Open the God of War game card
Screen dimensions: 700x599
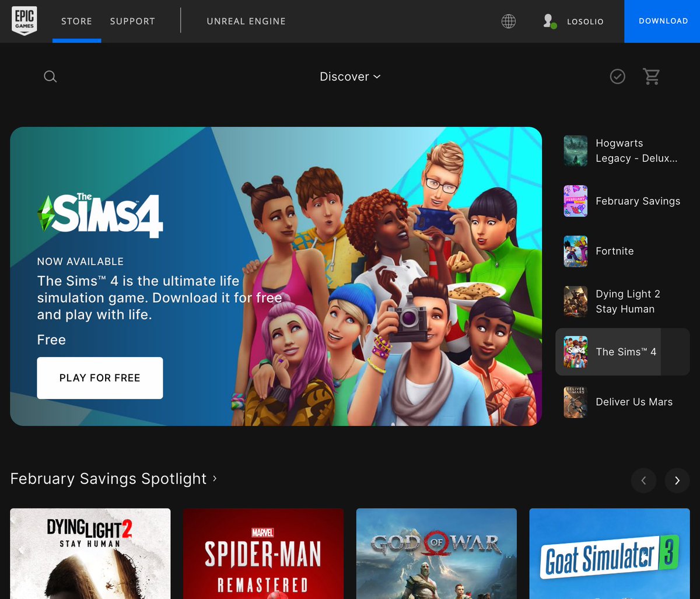tap(436, 554)
